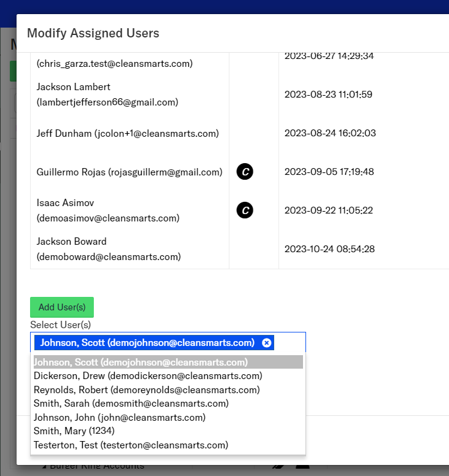This screenshot has width=449, height=476.
Task: Select Testerton, Test in the dropdown
Action: tap(131, 445)
